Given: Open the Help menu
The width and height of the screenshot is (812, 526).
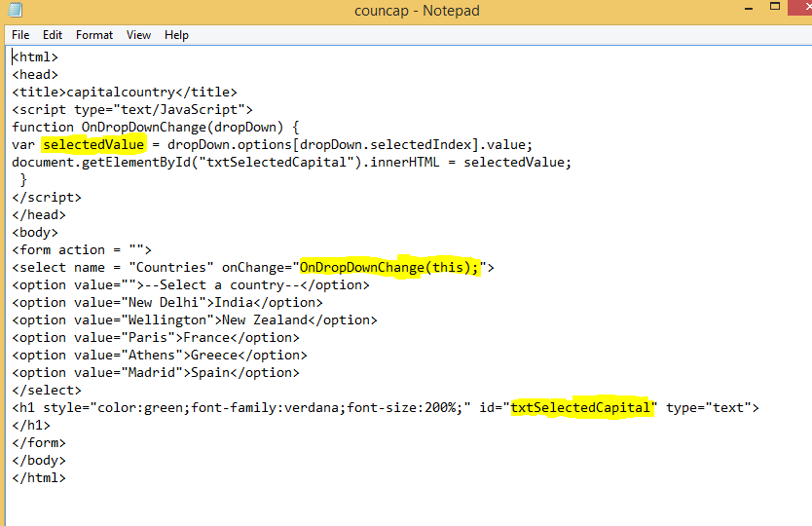Looking at the screenshot, I should (x=176, y=35).
